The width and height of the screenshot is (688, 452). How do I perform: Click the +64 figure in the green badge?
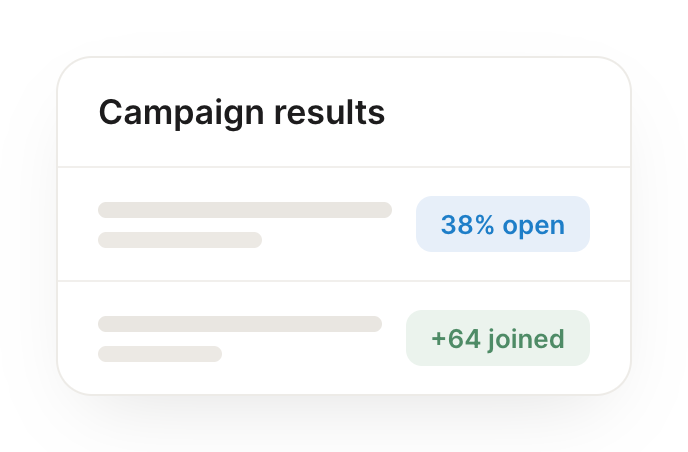[x=456, y=339]
